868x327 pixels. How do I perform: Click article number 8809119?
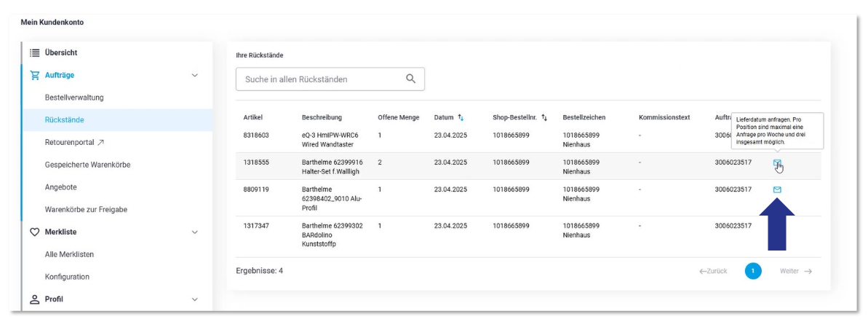click(x=256, y=189)
